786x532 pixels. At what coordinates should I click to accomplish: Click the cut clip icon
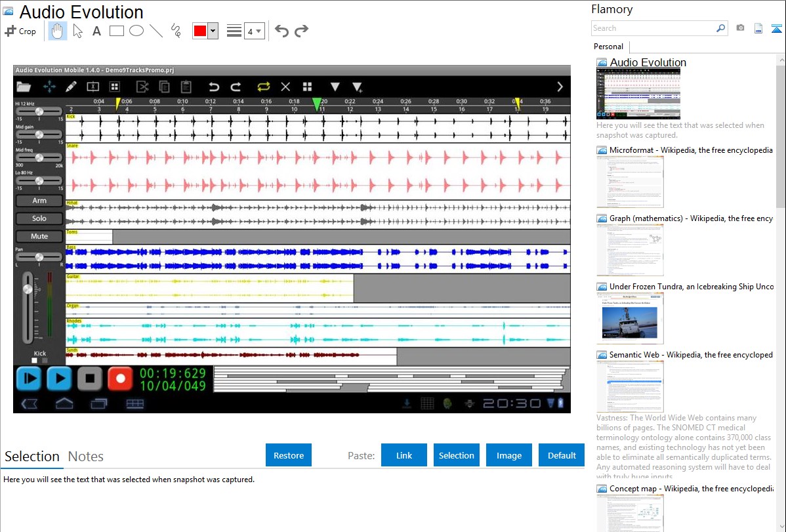(142, 87)
